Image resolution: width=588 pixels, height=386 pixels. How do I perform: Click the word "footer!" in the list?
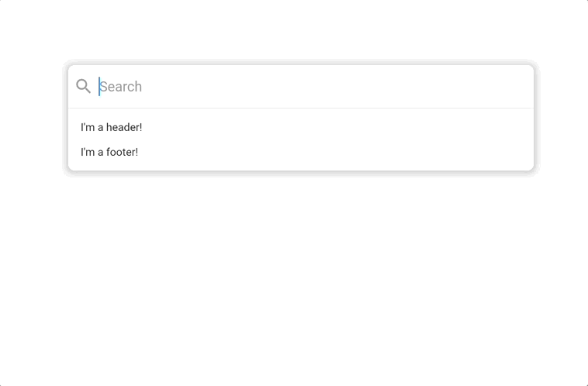pyautogui.click(x=122, y=152)
